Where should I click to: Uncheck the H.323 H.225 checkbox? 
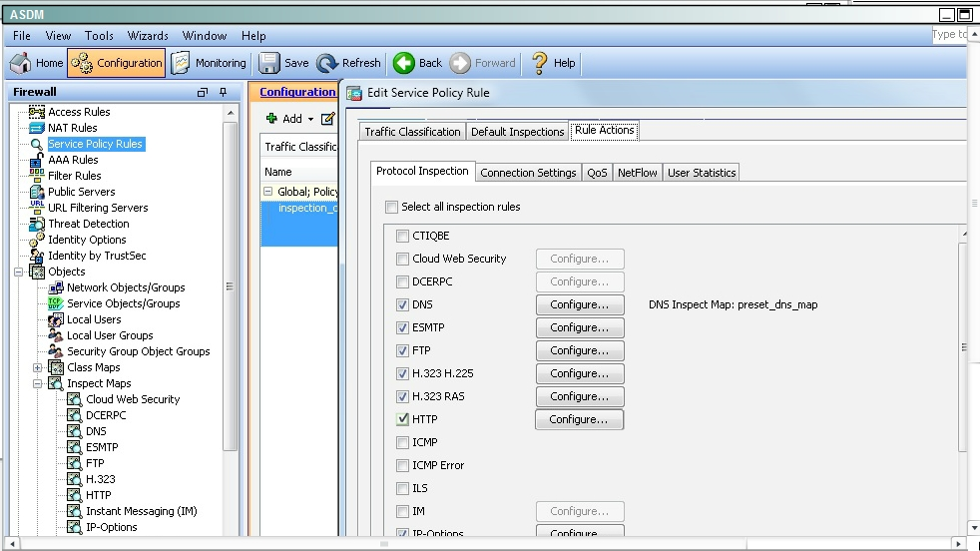tap(402, 373)
